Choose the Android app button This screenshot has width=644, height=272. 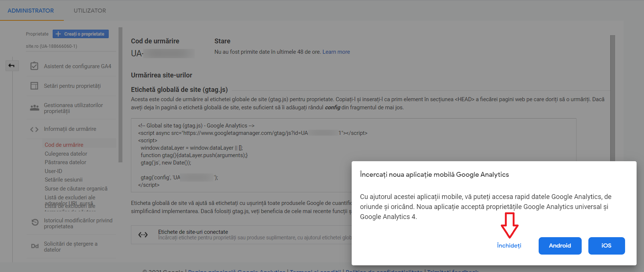click(560, 246)
